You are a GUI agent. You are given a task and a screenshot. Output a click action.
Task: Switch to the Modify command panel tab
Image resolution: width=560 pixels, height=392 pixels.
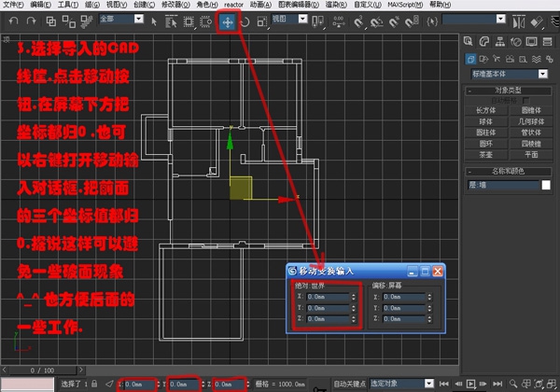tap(483, 41)
